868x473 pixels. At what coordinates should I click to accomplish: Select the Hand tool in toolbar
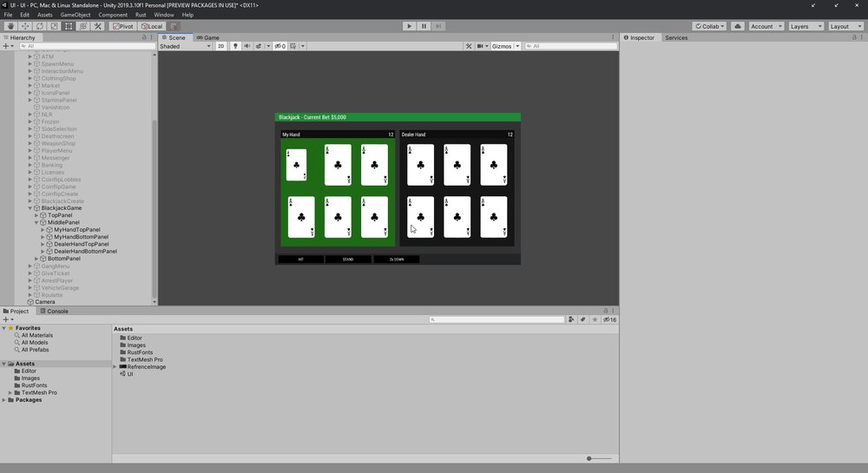point(10,26)
